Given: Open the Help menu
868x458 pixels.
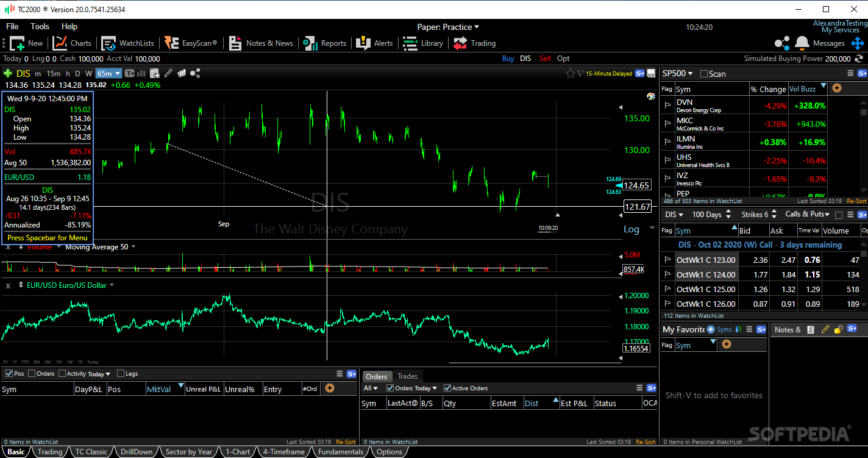Looking at the screenshot, I should 69,26.
